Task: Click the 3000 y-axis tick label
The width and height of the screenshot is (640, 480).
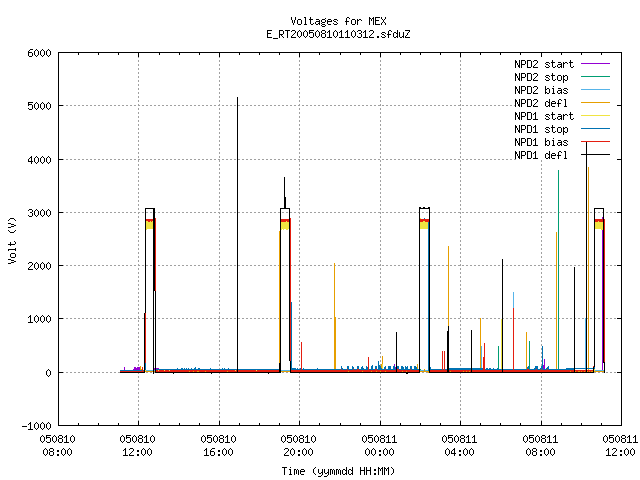Action: click(x=40, y=213)
